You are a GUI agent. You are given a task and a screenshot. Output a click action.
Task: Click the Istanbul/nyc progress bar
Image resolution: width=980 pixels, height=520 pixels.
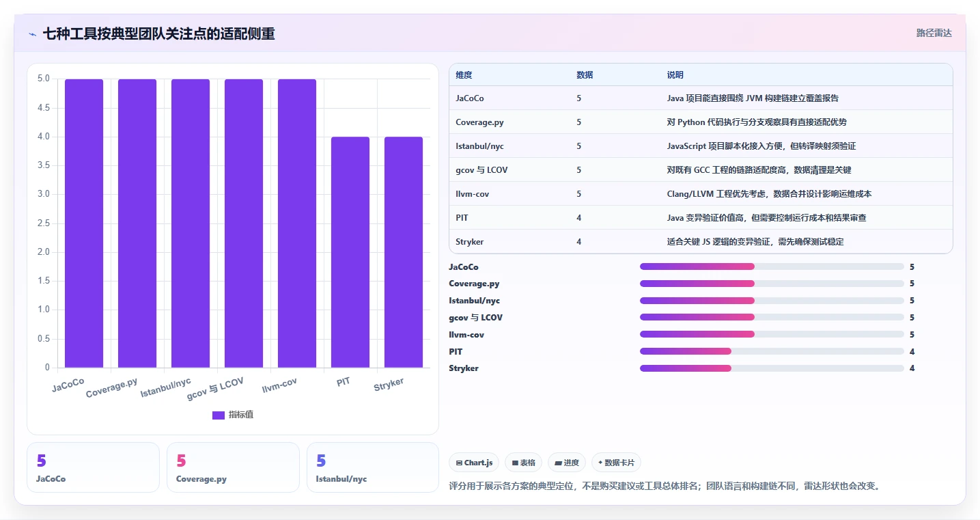tap(772, 301)
